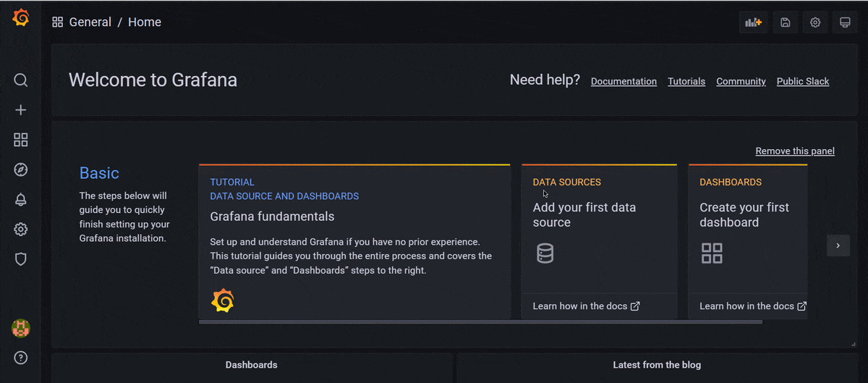
Task: Click the Add panel toolbar icon
Action: (754, 22)
